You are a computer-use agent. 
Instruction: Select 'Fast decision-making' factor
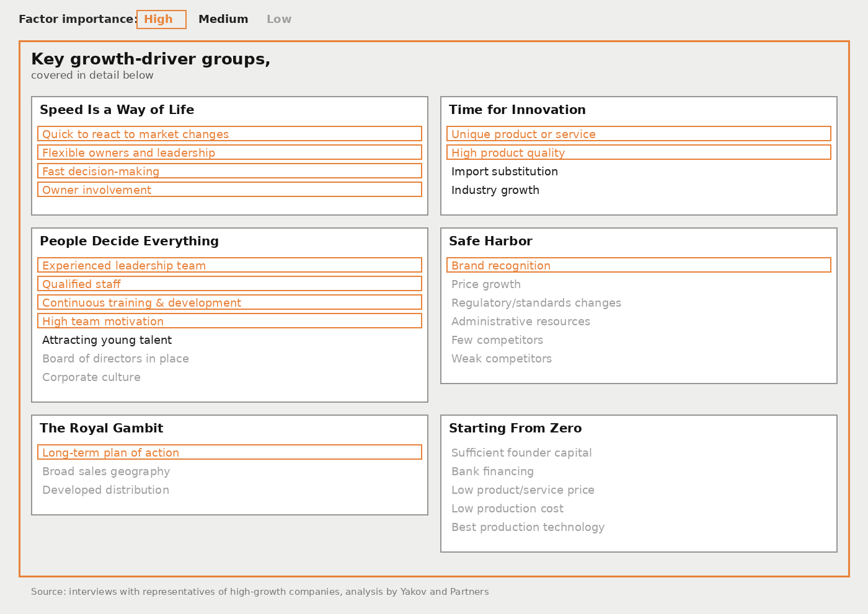coord(229,171)
